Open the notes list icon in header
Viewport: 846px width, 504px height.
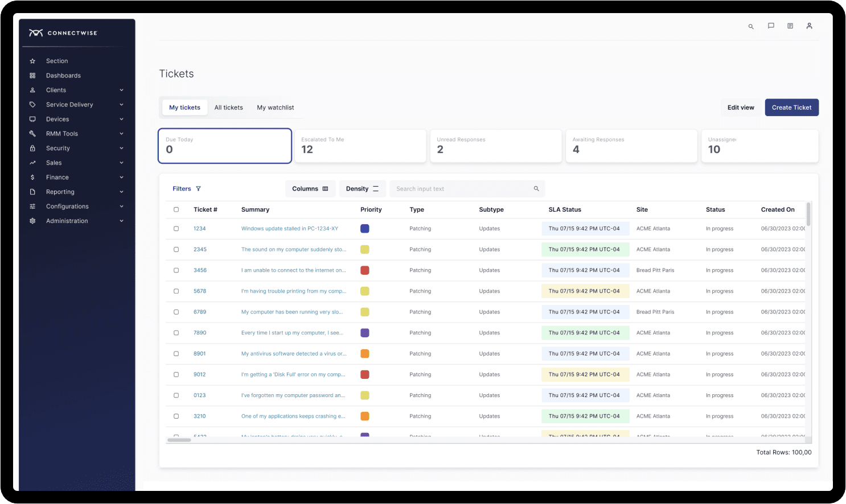[790, 26]
